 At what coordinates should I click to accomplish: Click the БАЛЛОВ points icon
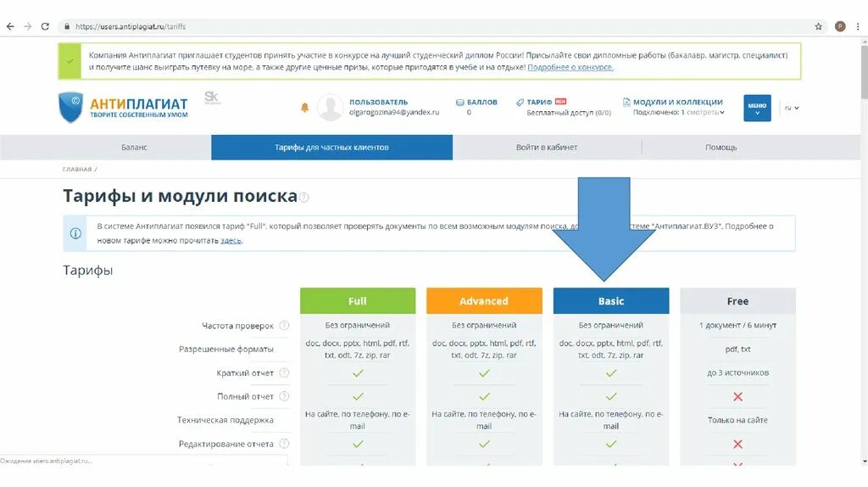click(459, 103)
